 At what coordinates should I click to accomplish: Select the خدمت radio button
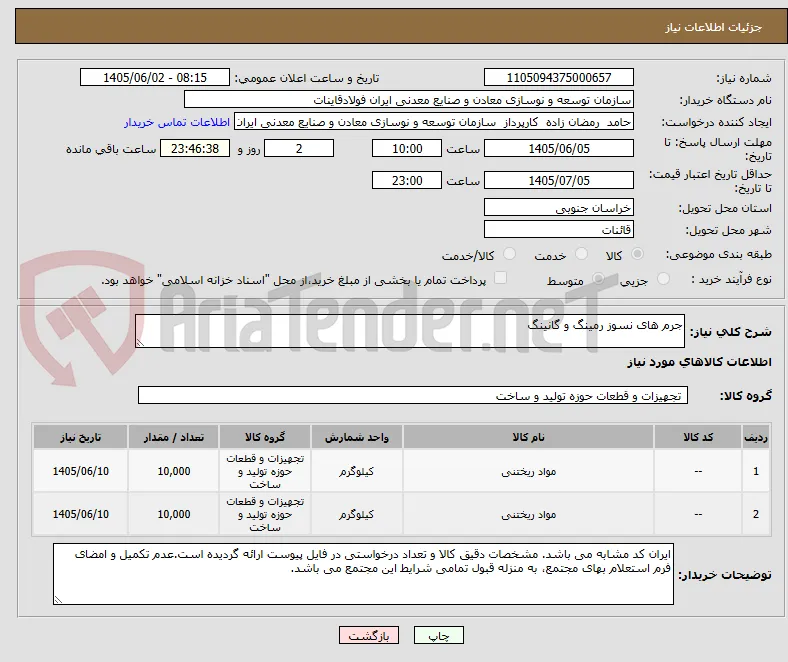tap(581, 254)
